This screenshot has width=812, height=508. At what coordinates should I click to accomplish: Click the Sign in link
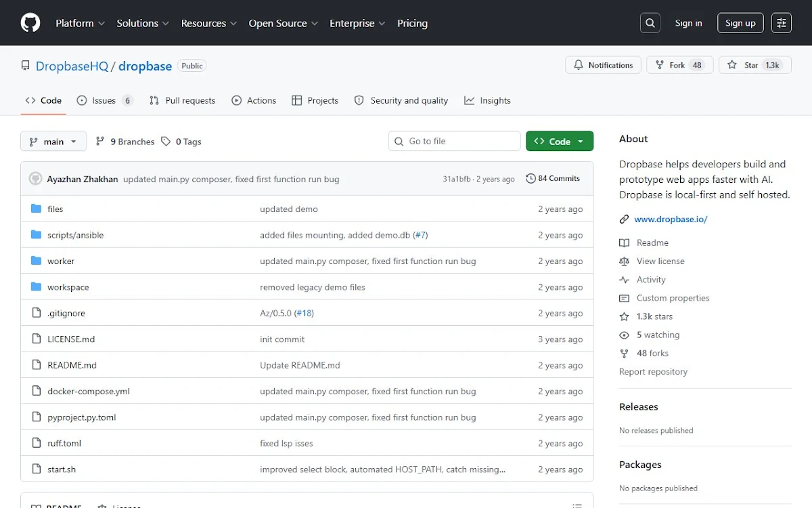pos(688,23)
